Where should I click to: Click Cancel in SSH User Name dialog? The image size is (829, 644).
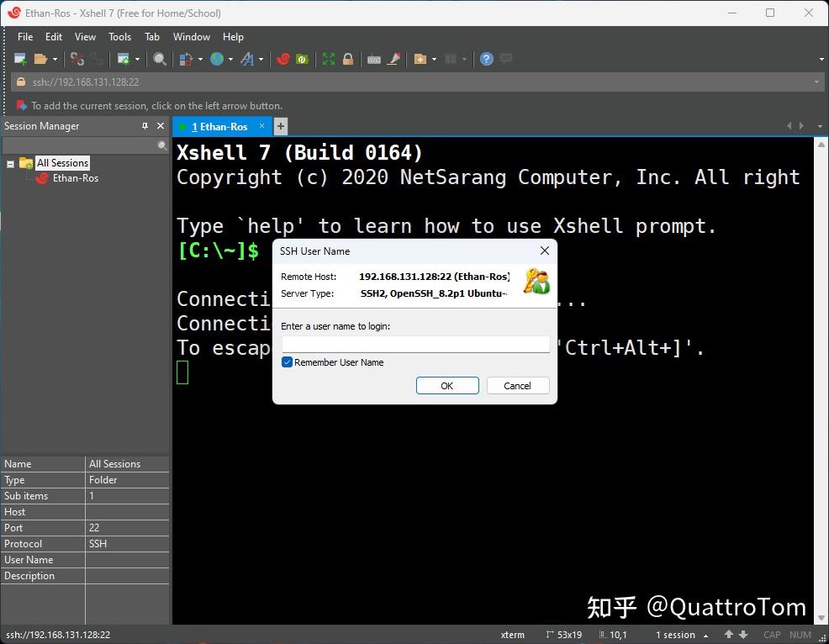click(518, 385)
